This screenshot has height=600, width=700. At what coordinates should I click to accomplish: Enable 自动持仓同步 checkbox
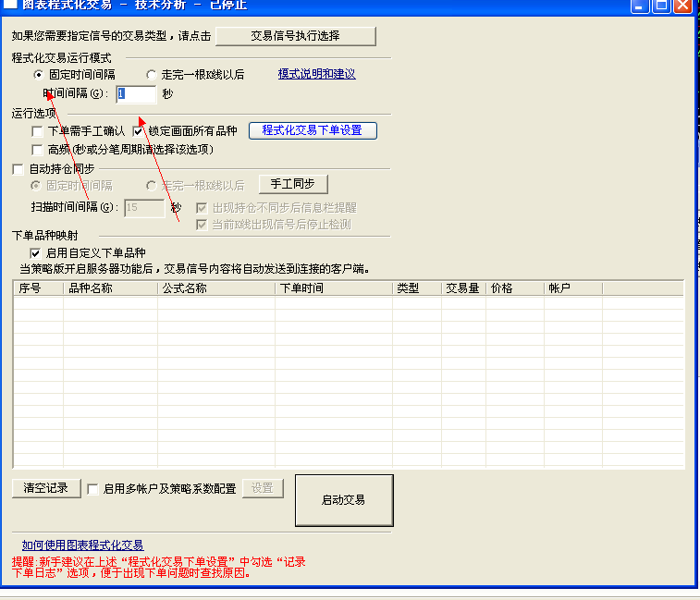[x=18, y=169]
